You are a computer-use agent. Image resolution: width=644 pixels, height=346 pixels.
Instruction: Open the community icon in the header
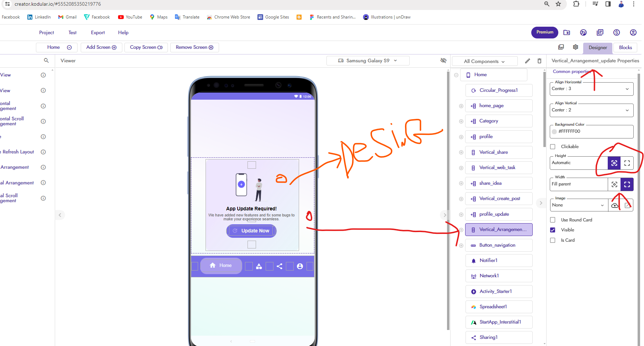(583, 32)
